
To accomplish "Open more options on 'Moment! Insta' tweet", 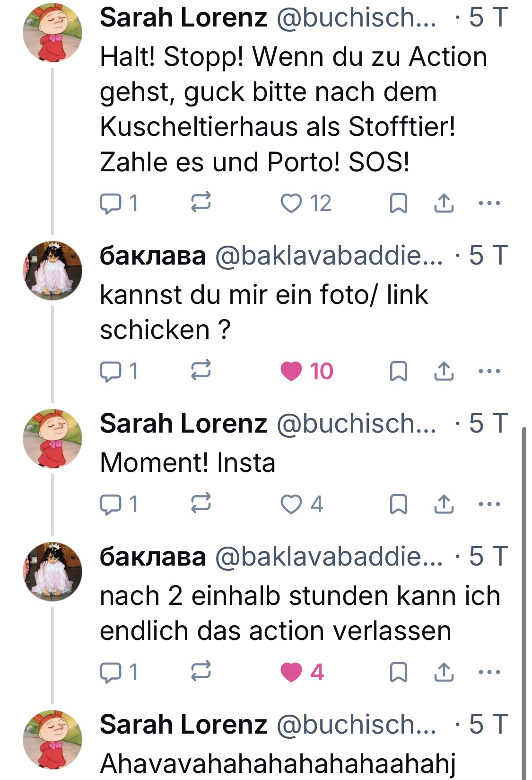I will pyautogui.click(x=489, y=504).
